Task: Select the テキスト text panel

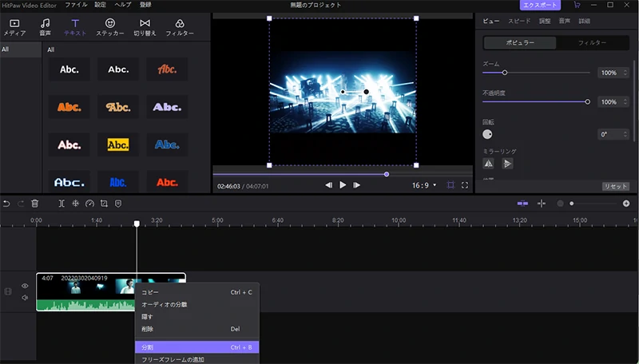Action: (75, 27)
